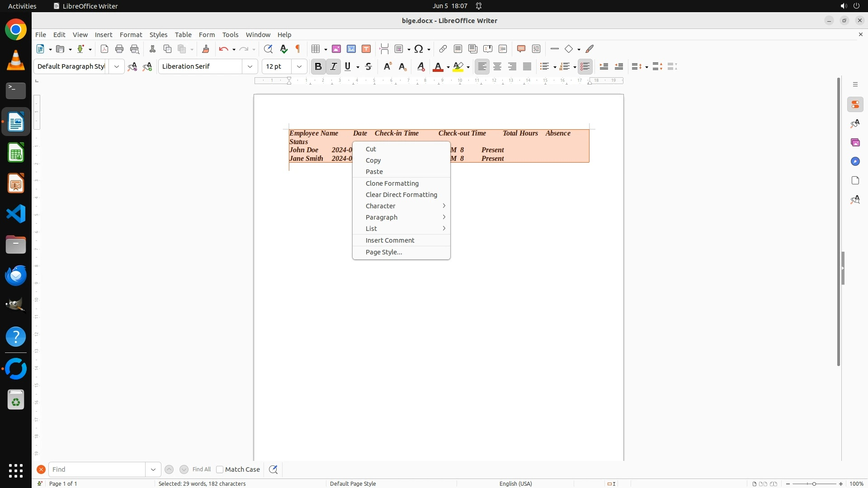Enable the Match Case checkbox
This screenshot has width=868, height=488.
pos(220,469)
